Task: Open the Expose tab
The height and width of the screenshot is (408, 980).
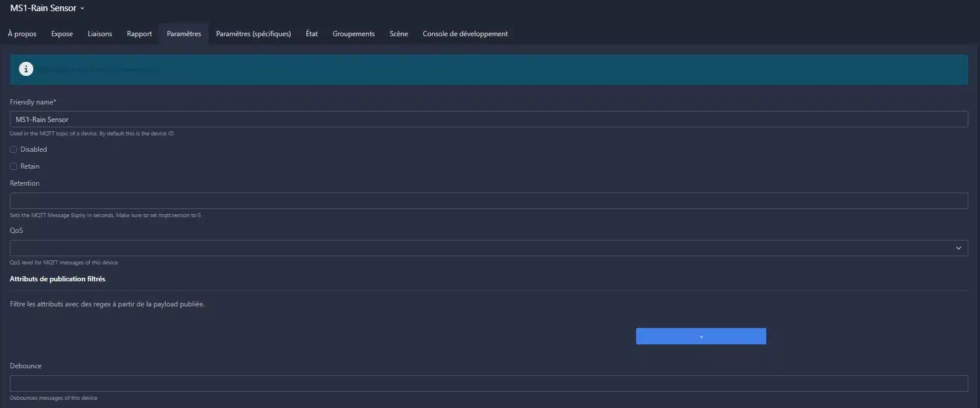Action: point(62,34)
